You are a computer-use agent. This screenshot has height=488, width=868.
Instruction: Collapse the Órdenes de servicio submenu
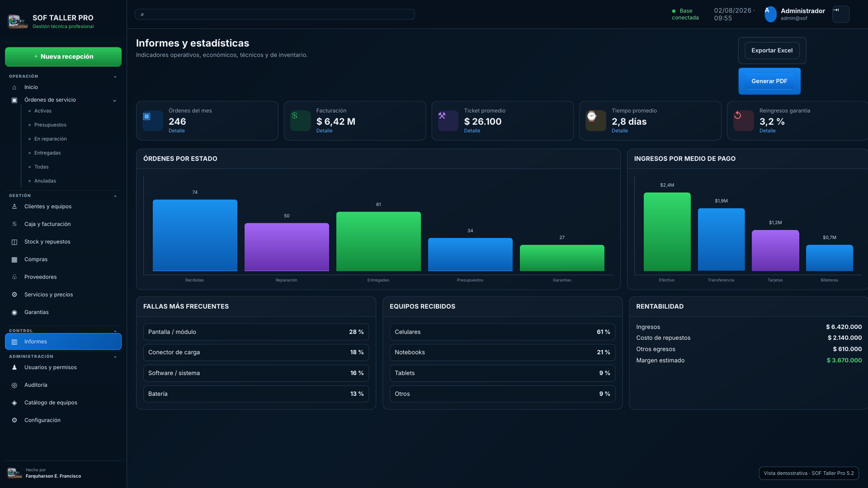pos(114,100)
